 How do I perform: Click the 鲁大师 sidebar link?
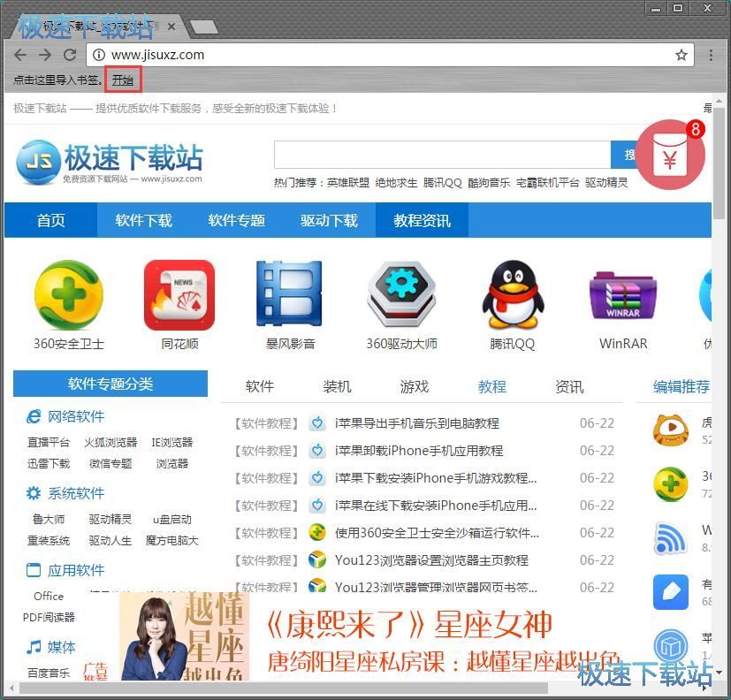(x=49, y=519)
